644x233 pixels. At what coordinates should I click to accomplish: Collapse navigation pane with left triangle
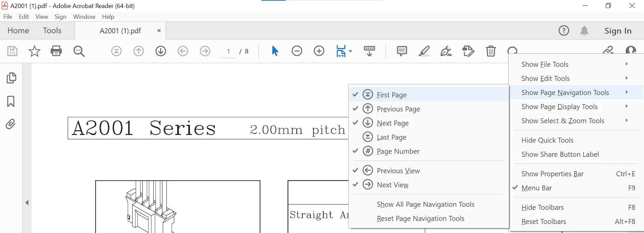pyautogui.click(x=27, y=202)
